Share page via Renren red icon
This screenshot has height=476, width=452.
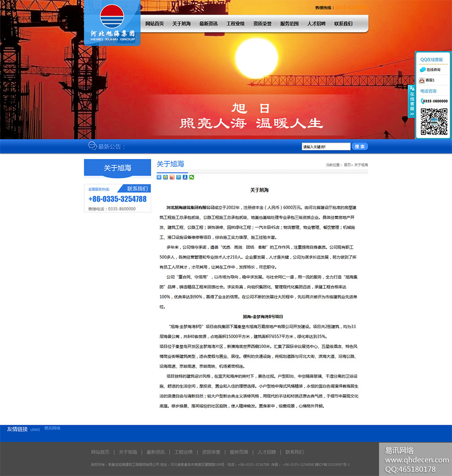point(185,177)
